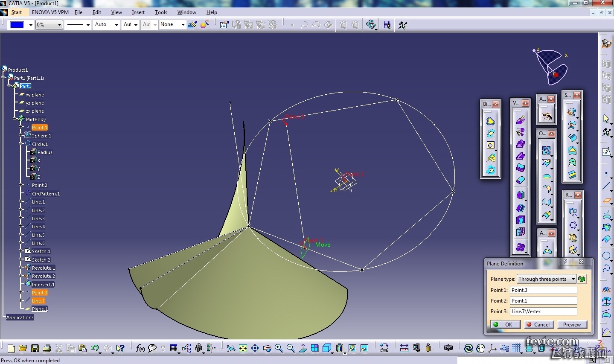Click the Point 2 input field
The image size is (614, 364).
pyautogui.click(x=543, y=301)
